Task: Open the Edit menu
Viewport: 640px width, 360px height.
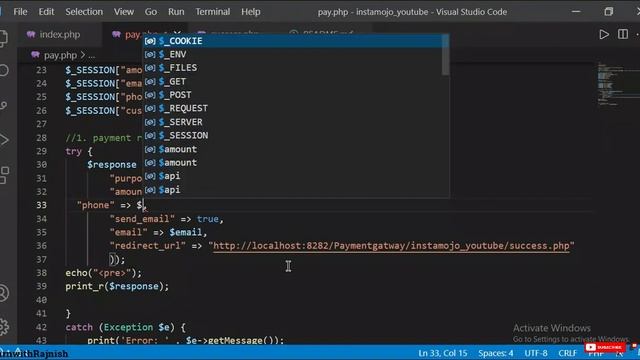Action: point(46,12)
